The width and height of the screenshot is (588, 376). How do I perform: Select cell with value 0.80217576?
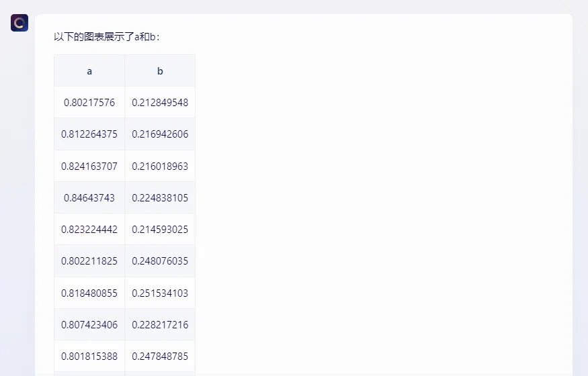pos(89,103)
